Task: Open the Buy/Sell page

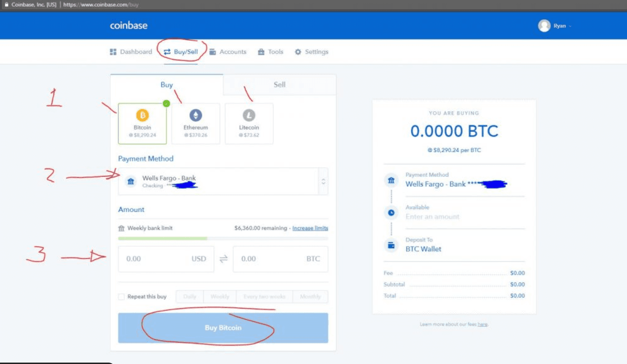Action: point(181,52)
